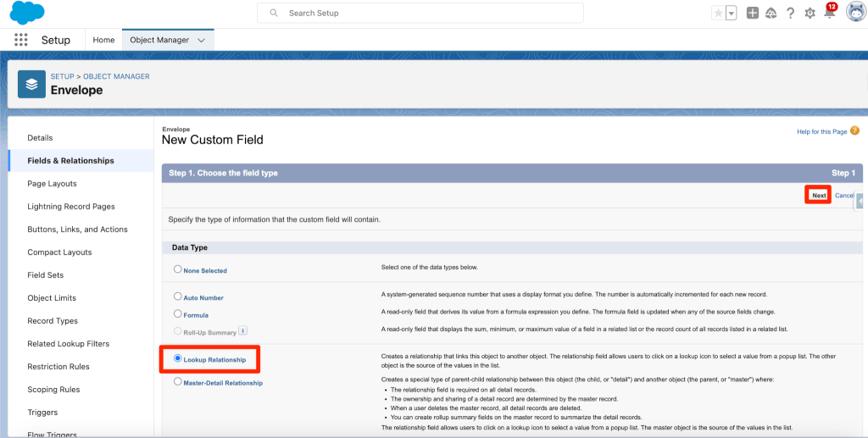The height and width of the screenshot is (438, 868).
Task: Click the favorites star icon
Action: tap(719, 13)
